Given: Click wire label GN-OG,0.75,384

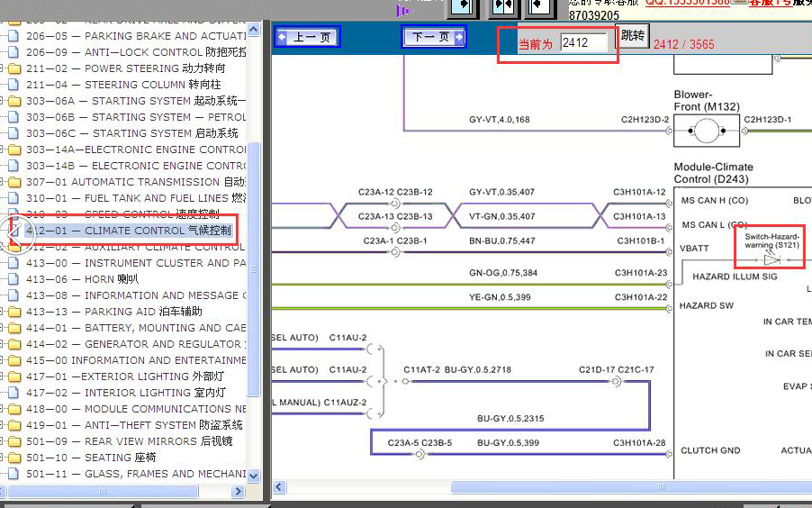Looking at the screenshot, I should (503, 273).
